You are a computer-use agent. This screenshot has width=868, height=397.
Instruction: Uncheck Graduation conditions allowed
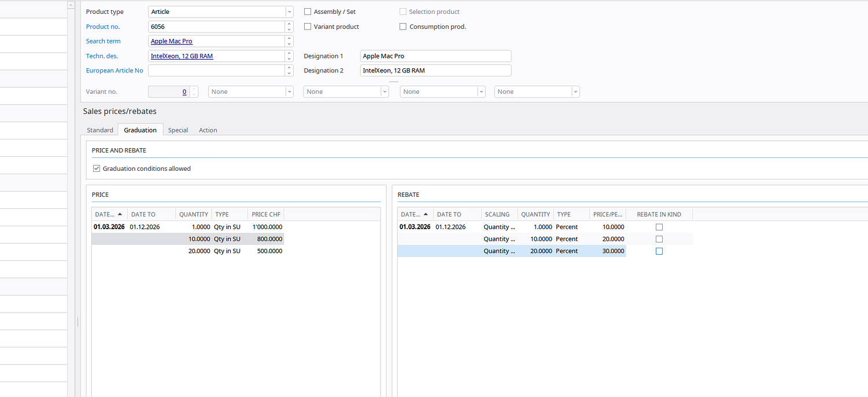(97, 168)
